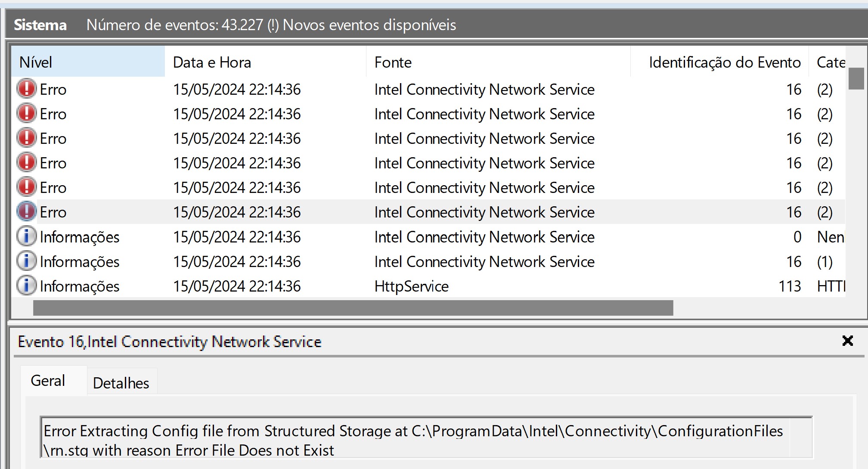Click the info icon on the first Informações row

[26, 236]
